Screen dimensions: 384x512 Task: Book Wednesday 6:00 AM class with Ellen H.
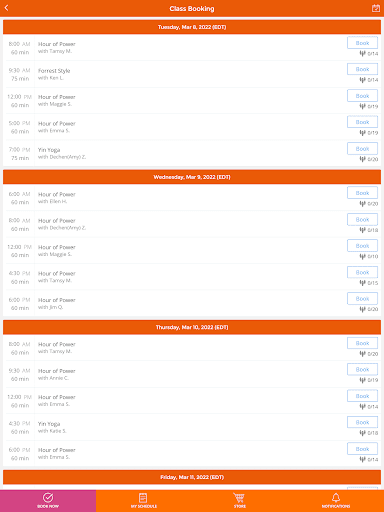click(362, 193)
